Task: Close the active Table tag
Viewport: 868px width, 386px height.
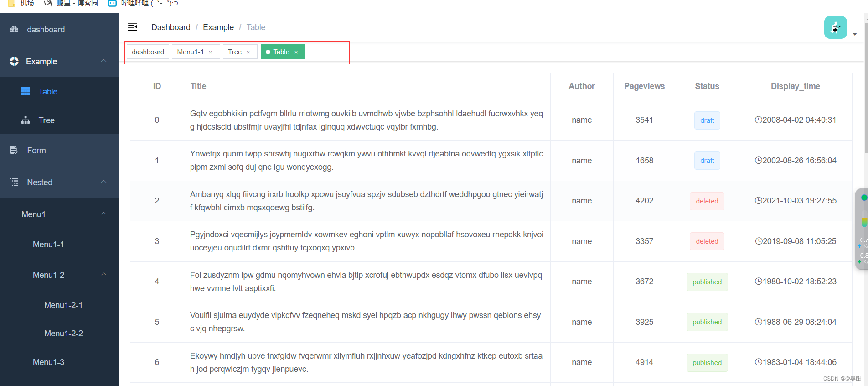Action: pyautogui.click(x=296, y=52)
